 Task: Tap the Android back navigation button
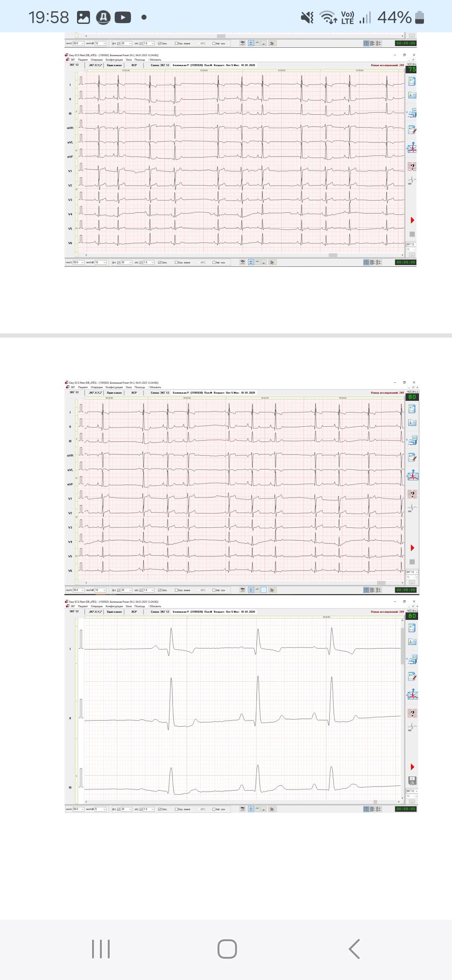354,949
